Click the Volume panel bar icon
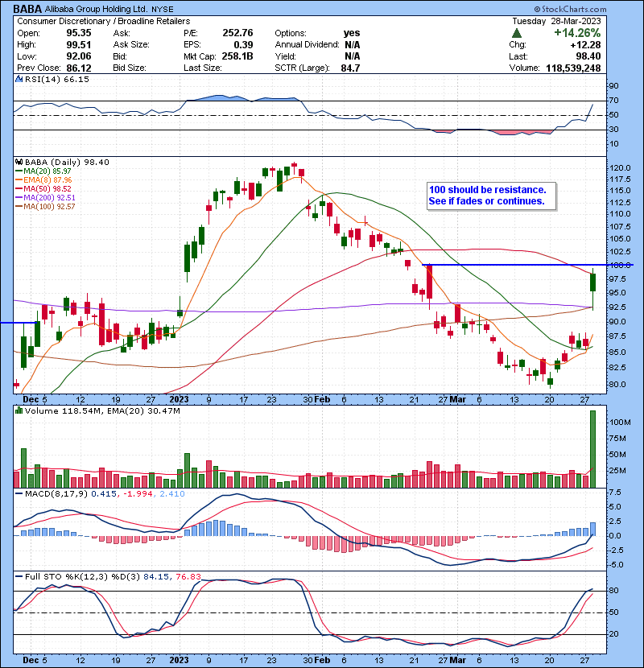This screenshot has height=668, width=644. (19, 410)
